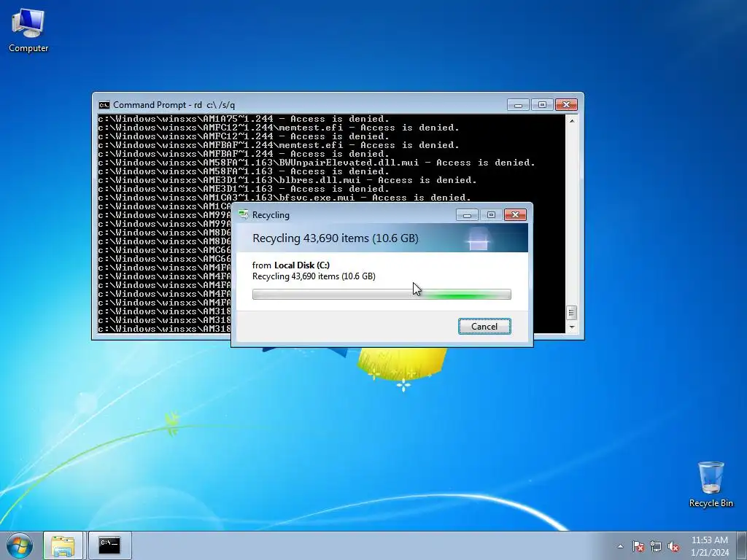Cancel the Recycling operation
Viewport: 747px width, 560px height.
click(484, 326)
